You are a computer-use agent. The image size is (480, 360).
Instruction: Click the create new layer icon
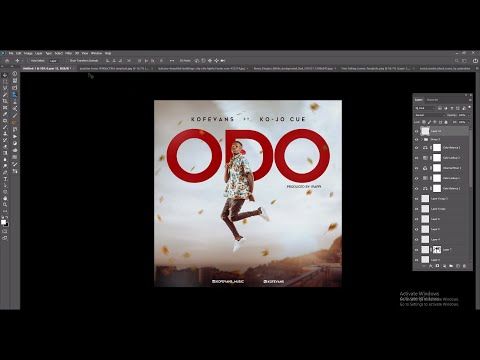click(458, 266)
